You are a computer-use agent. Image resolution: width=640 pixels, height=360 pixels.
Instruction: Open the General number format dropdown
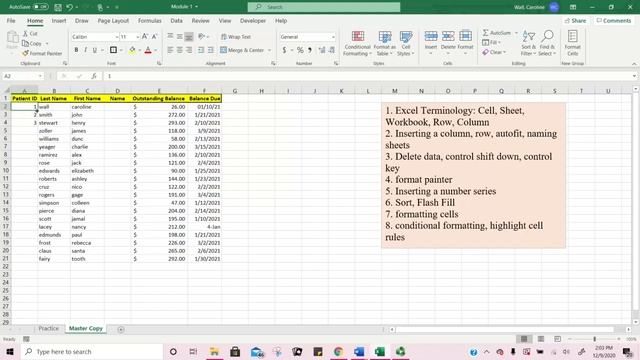333,37
